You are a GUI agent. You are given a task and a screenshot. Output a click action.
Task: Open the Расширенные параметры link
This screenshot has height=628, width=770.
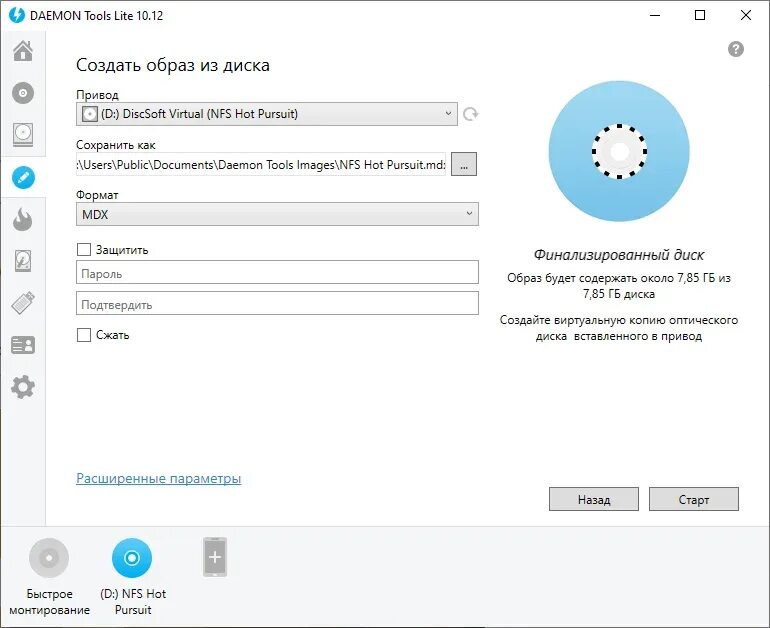pyautogui.click(x=159, y=478)
